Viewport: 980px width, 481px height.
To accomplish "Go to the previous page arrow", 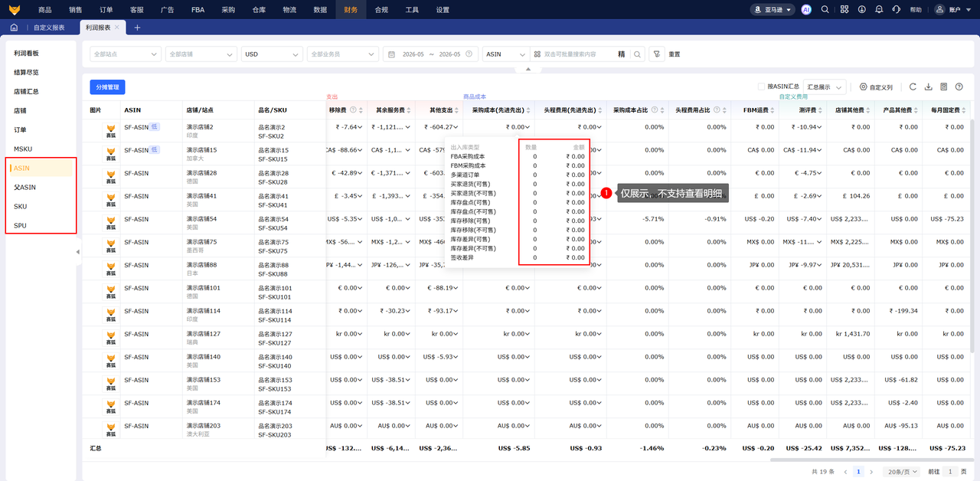I will [845, 472].
